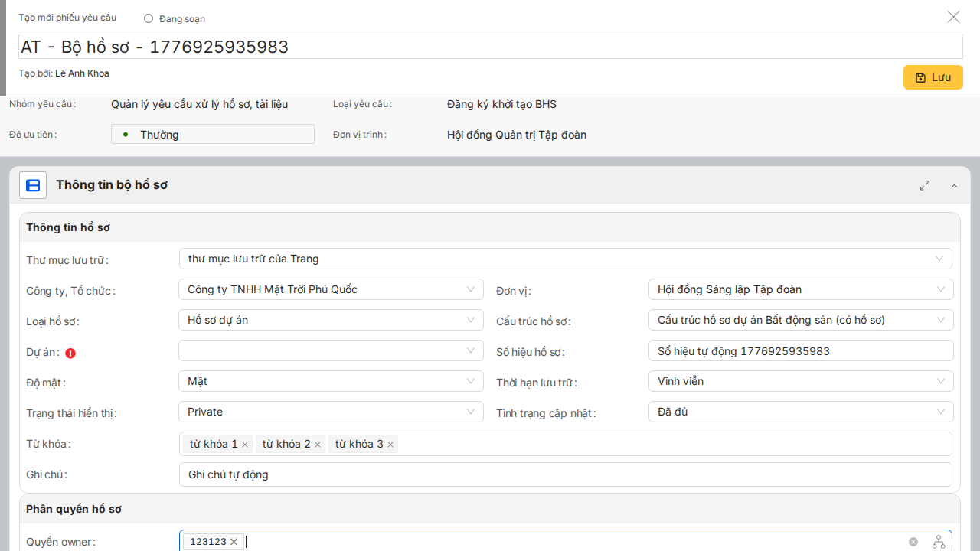Click the Thông tin bộ hồ sơ panel icon
980x551 pixels.
pos(33,185)
